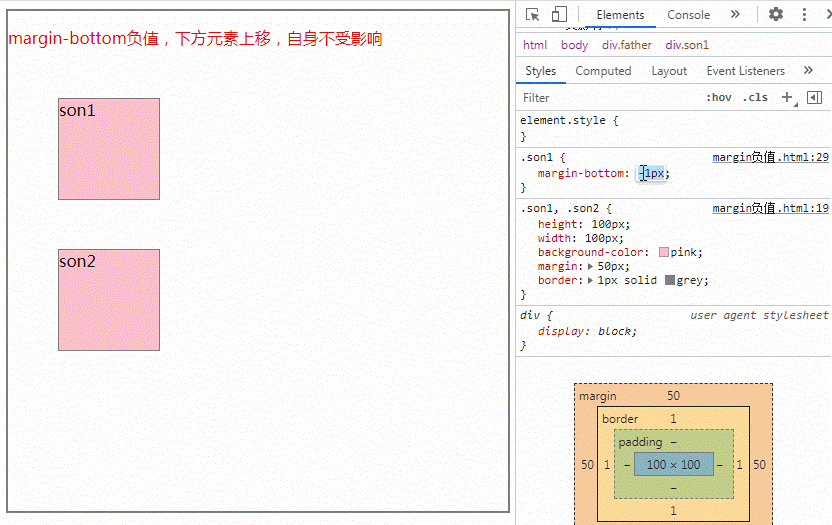Open the Event Listeners tab
This screenshot has height=525, width=832.
(745, 71)
